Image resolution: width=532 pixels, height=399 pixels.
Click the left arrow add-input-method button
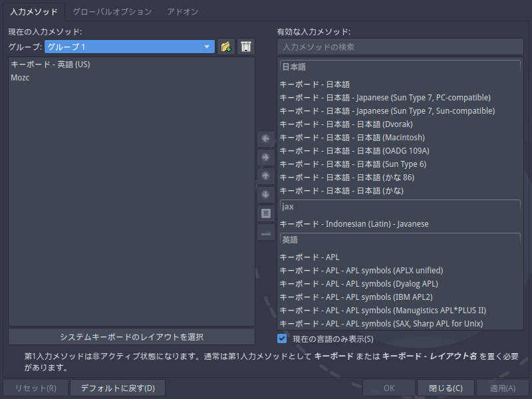(265, 139)
